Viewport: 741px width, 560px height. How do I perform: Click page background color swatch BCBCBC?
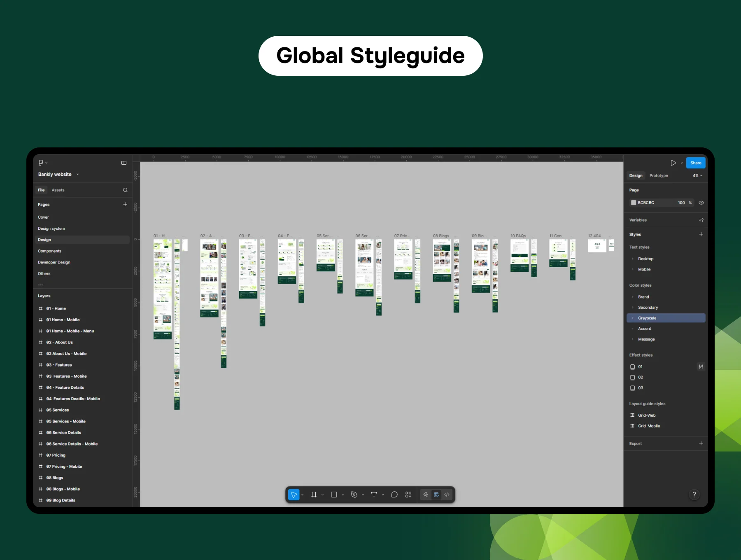pos(634,203)
